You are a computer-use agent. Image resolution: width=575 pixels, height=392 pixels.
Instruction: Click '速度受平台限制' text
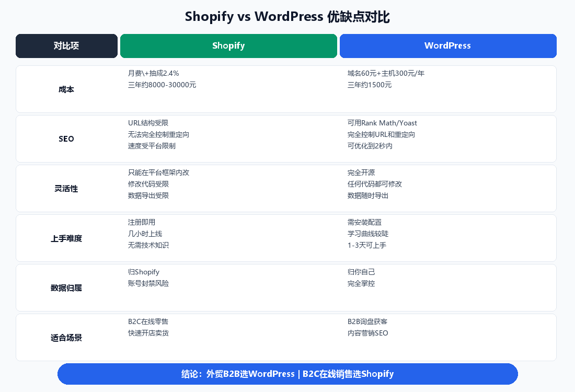(x=152, y=146)
